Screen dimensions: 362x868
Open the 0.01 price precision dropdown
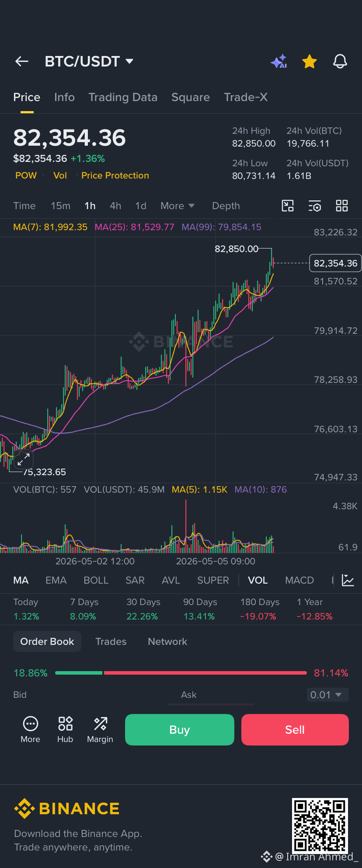[327, 695]
